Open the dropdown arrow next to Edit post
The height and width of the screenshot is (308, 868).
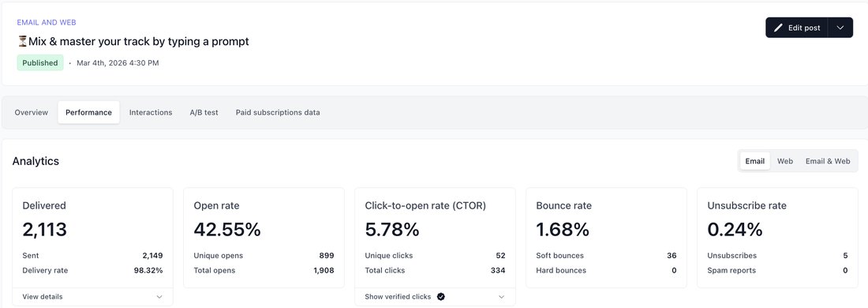840,28
